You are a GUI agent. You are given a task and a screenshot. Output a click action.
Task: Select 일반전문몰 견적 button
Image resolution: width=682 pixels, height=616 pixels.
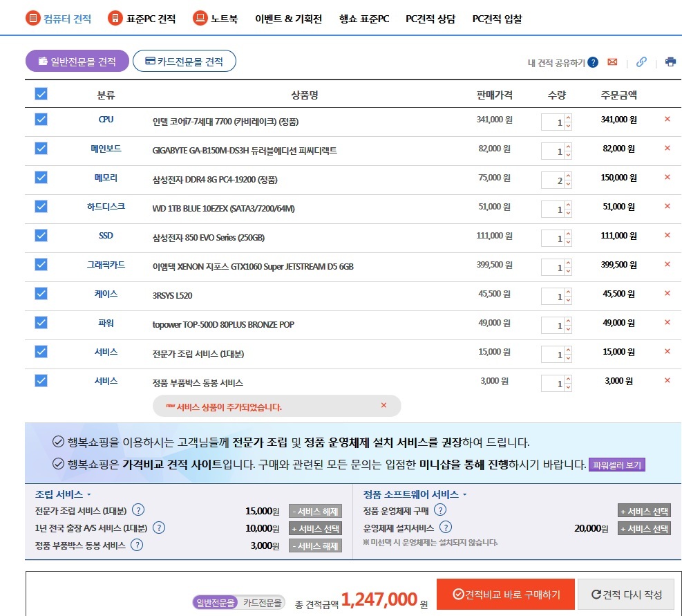pos(77,61)
